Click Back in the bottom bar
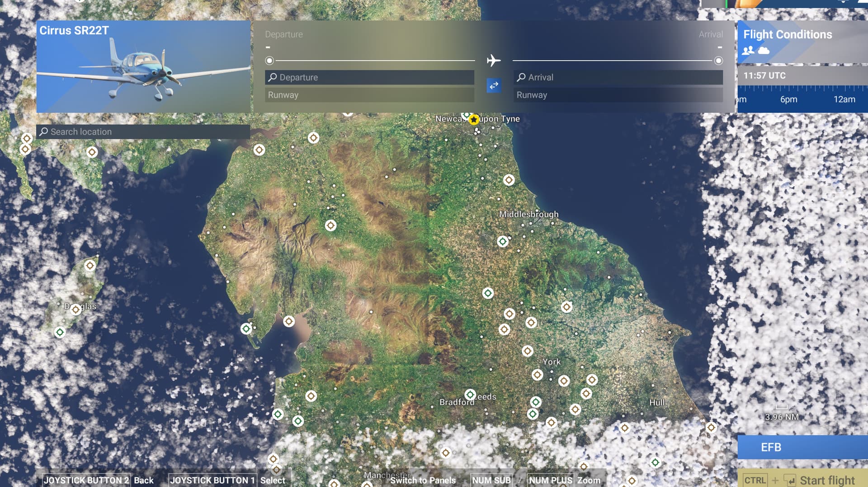Screen dimensions: 868x487 (x=144, y=480)
